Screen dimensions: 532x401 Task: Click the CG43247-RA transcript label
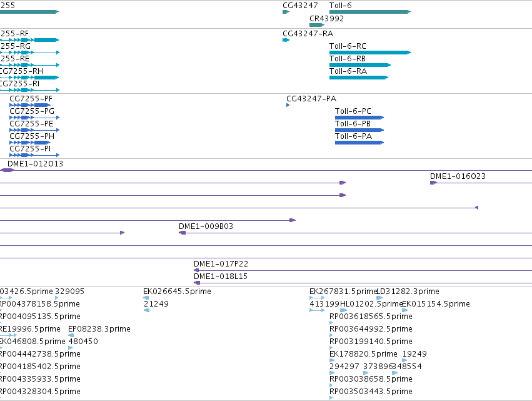pyautogui.click(x=308, y=34)
